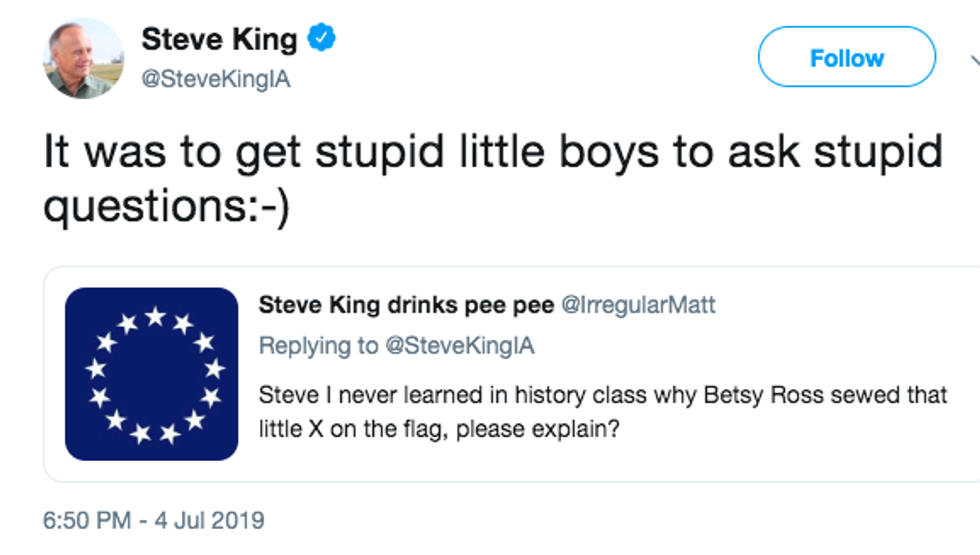
Task: Open Steve King's profile avatar photo
Action: pos(83,58)
